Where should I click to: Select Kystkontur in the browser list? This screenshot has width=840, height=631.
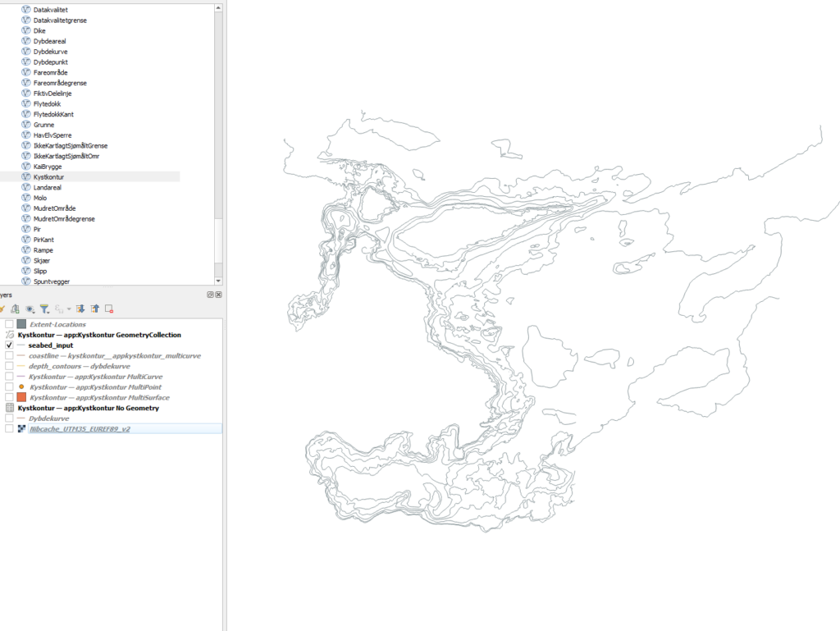click(48, 176)
